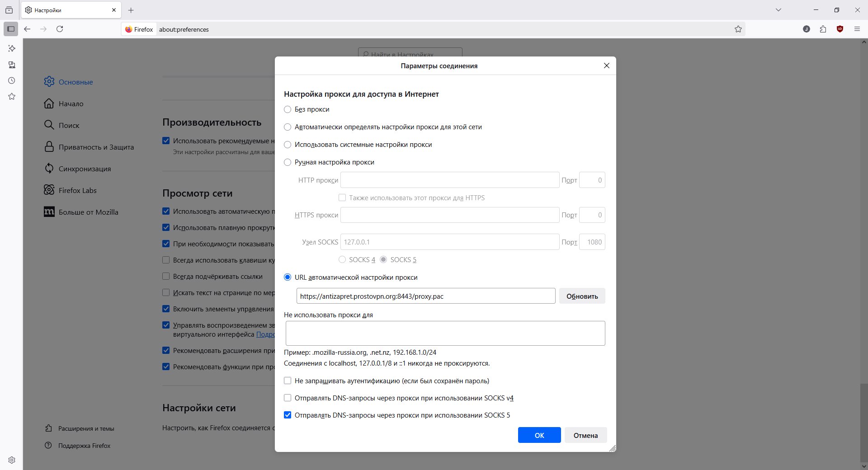Click Отмена to discard changes
The height and width of the screenshot is (470, 868).
click(585, 435)
